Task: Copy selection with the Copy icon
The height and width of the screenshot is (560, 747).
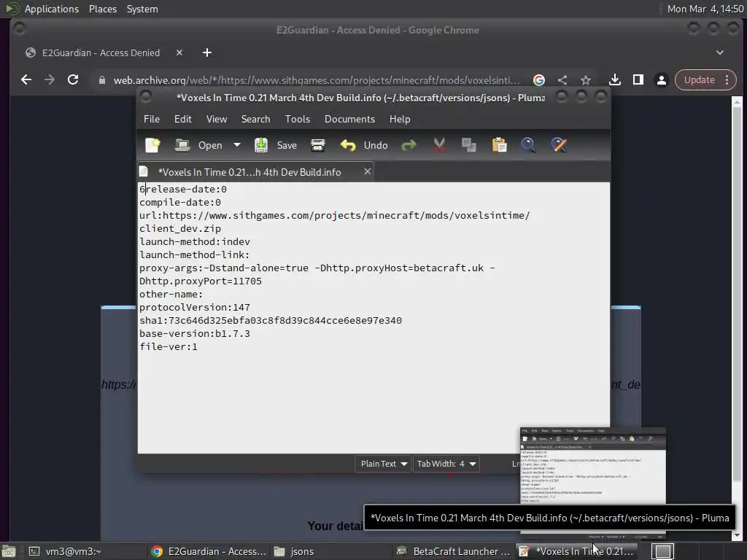Action: 469,145
